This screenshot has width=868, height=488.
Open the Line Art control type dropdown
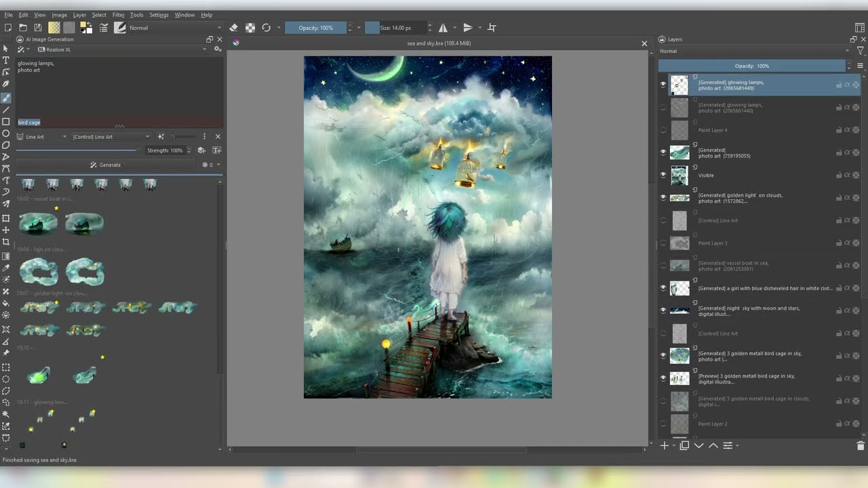coord(42,137)
